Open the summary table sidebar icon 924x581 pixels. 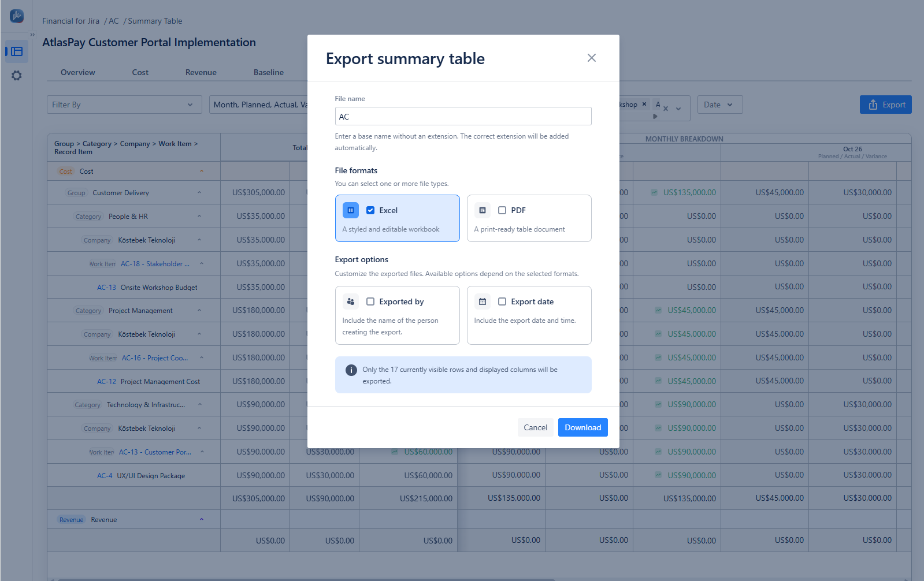17,51
